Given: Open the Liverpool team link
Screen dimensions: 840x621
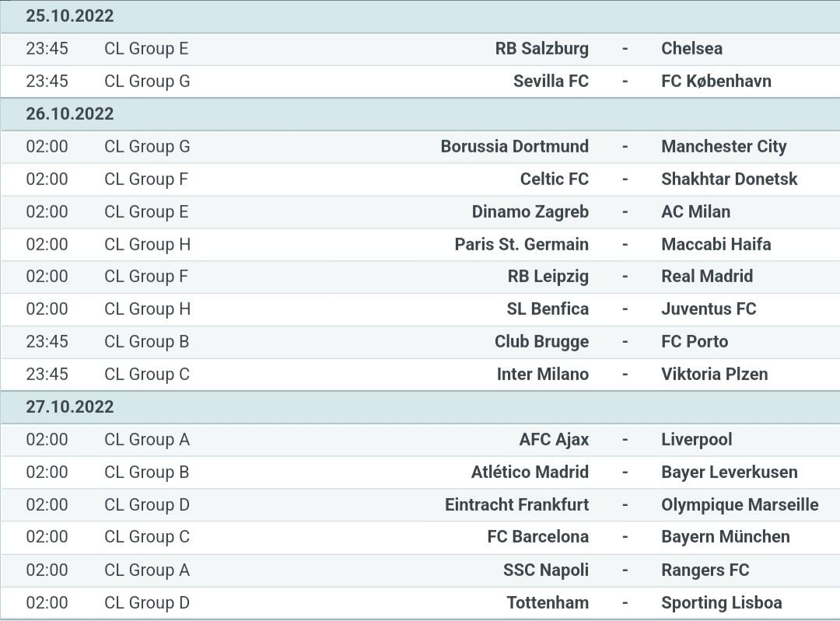Looking at the screenshot, I should [x=696, y=439].
